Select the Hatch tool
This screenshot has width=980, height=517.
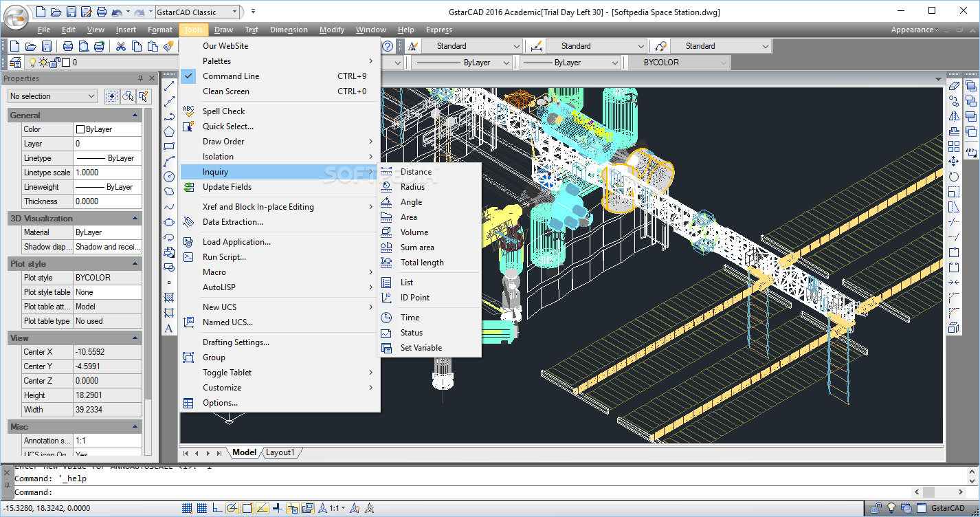(169, 298)
